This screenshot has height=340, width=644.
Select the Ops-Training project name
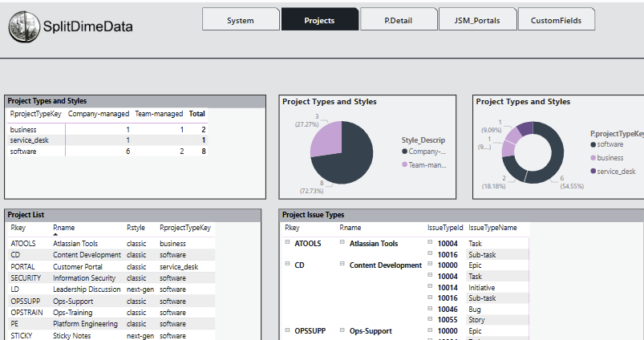coord(73,313)
